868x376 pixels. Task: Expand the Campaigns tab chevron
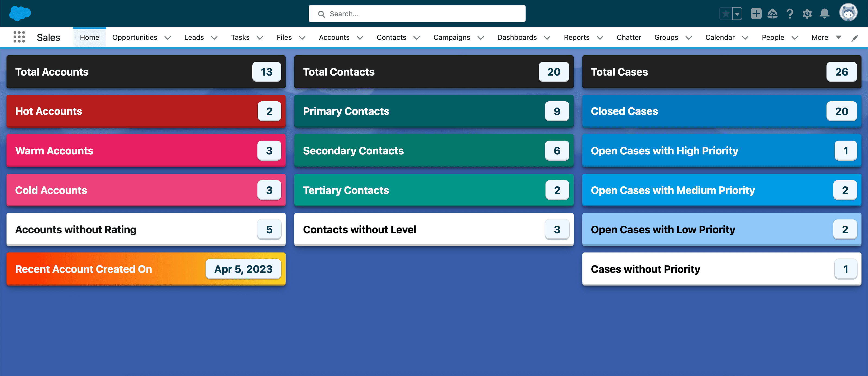click(x=481, y=38)
